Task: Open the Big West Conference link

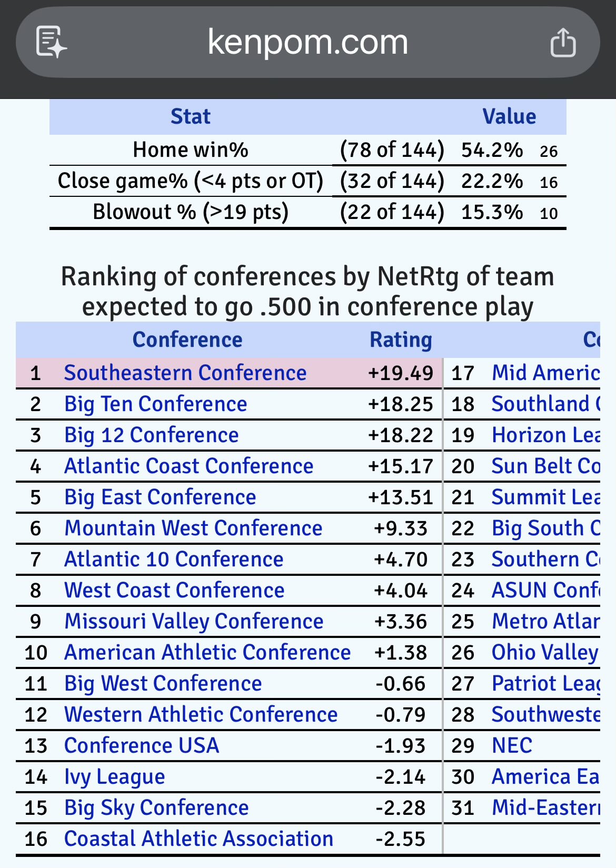Action: tap(163, 684)
